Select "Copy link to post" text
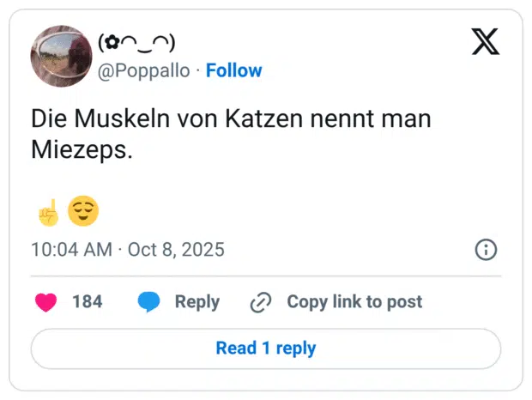The image size is (532, 400). (x=354, y=302)
